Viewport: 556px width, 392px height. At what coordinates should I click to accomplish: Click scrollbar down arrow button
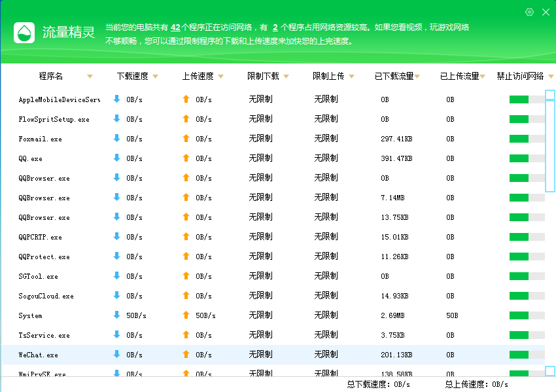550,371
